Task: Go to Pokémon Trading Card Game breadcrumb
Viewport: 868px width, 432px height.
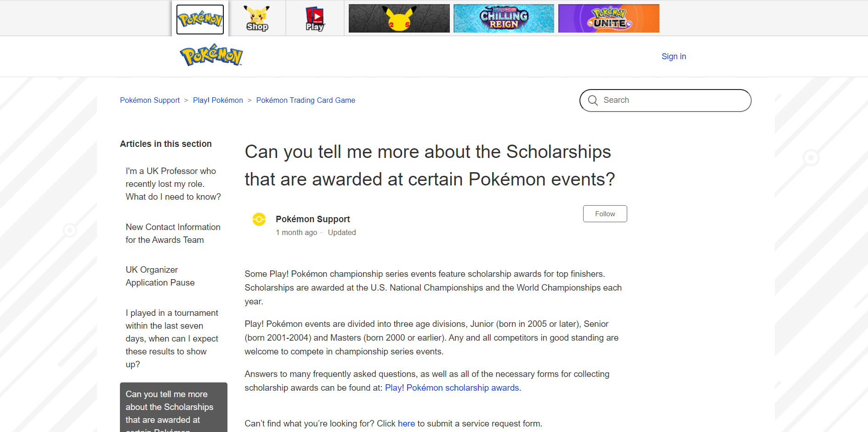Action: [305, 100]
